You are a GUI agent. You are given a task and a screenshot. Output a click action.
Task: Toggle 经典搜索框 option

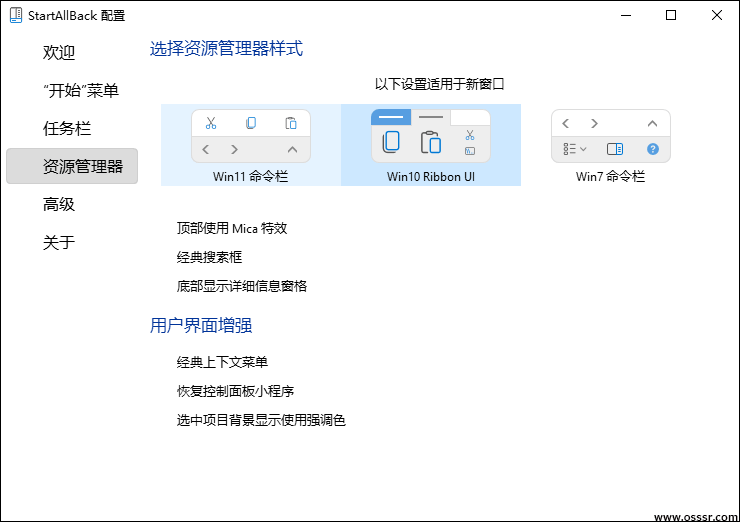pyautogui.click(x=209, y=257)
